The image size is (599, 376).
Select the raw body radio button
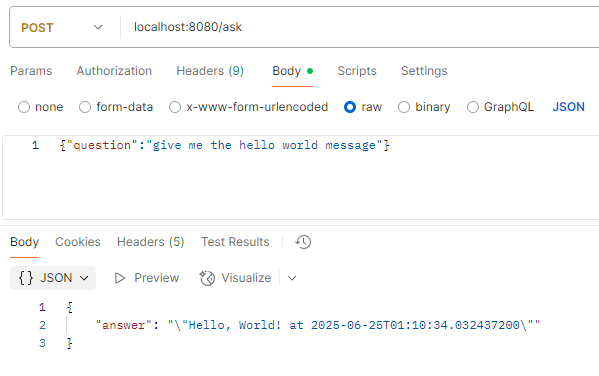[350, 107]
